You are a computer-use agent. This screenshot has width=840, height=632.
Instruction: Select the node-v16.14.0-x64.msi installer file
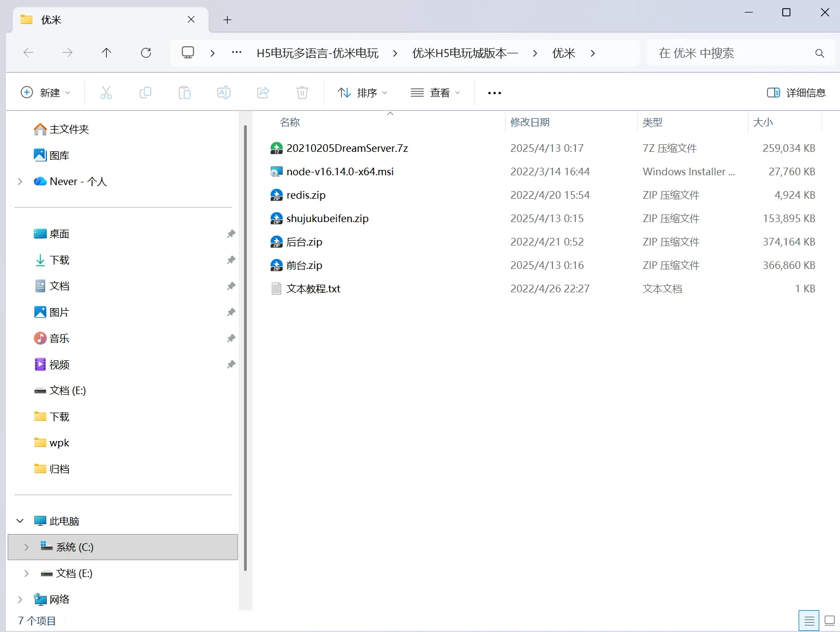(340, 171)
